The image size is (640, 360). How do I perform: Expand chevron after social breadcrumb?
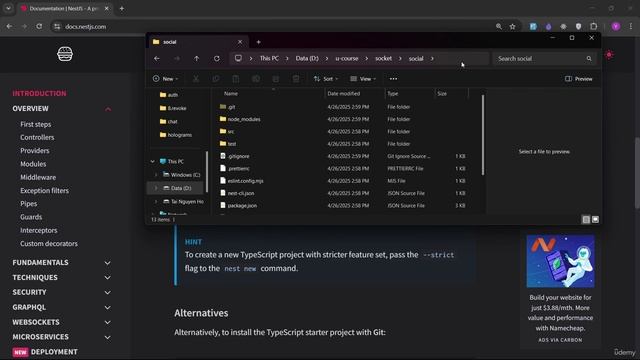point(432,58)
